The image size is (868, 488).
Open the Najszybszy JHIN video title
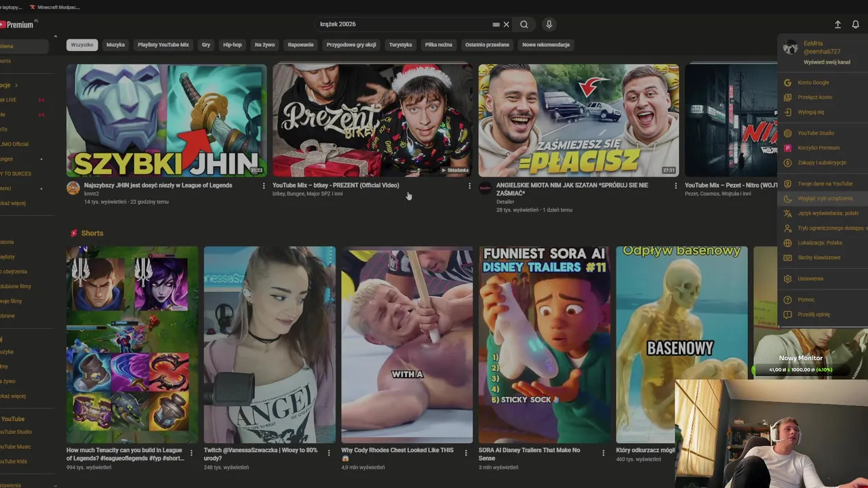click(158, 186)
